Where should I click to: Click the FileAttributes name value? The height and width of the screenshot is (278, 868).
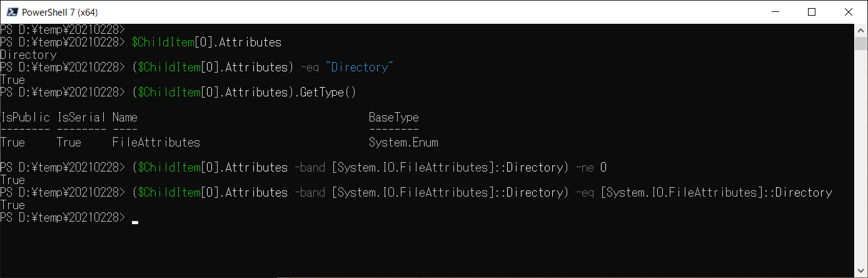[156, 142]
